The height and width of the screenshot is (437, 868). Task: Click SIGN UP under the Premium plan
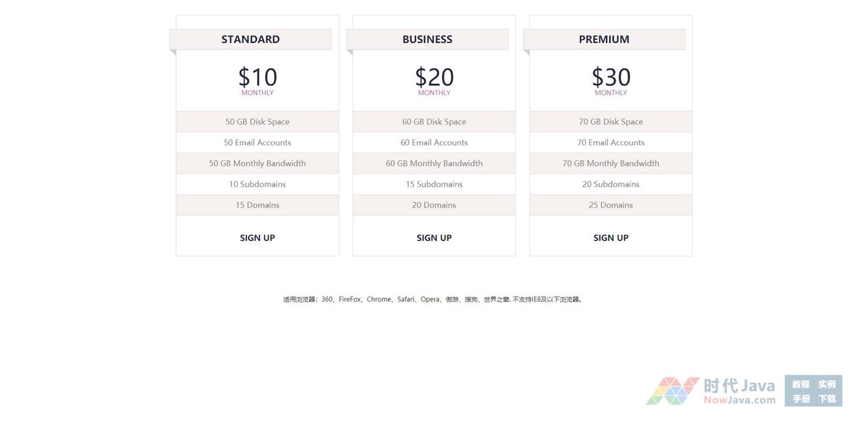click(610, 238)
